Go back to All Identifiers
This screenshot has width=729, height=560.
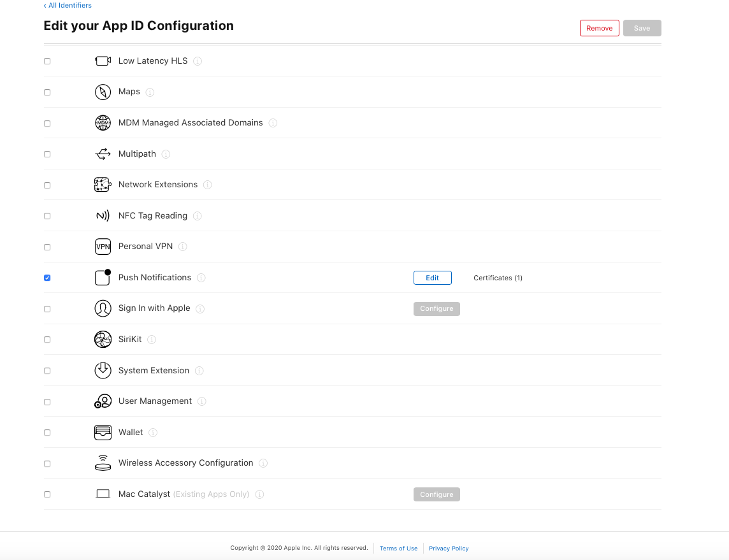pos(68,5)
